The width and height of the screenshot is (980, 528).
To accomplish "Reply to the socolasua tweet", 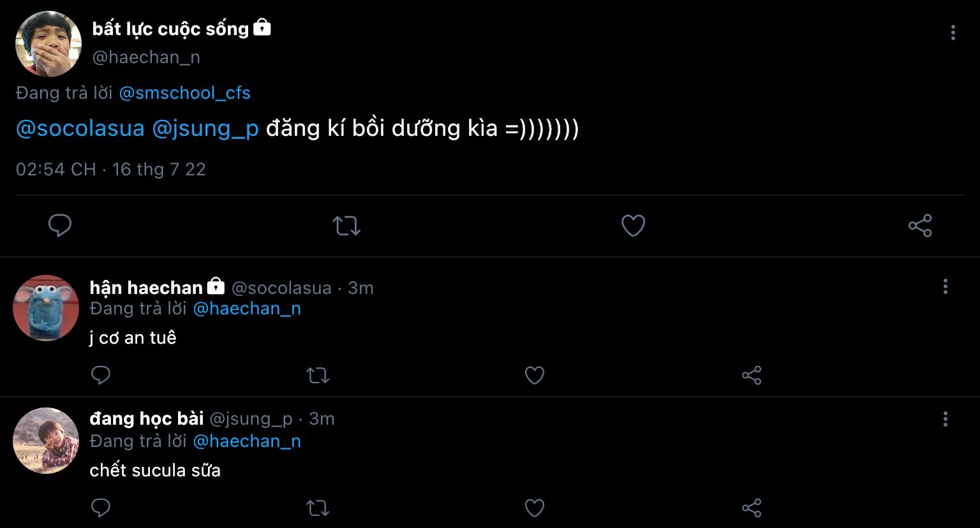I will pyautogui.click(x=101, y=375).
